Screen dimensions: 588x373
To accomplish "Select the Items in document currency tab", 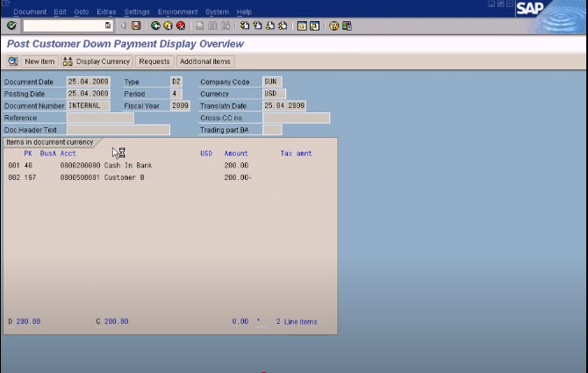I will [50, 142].
